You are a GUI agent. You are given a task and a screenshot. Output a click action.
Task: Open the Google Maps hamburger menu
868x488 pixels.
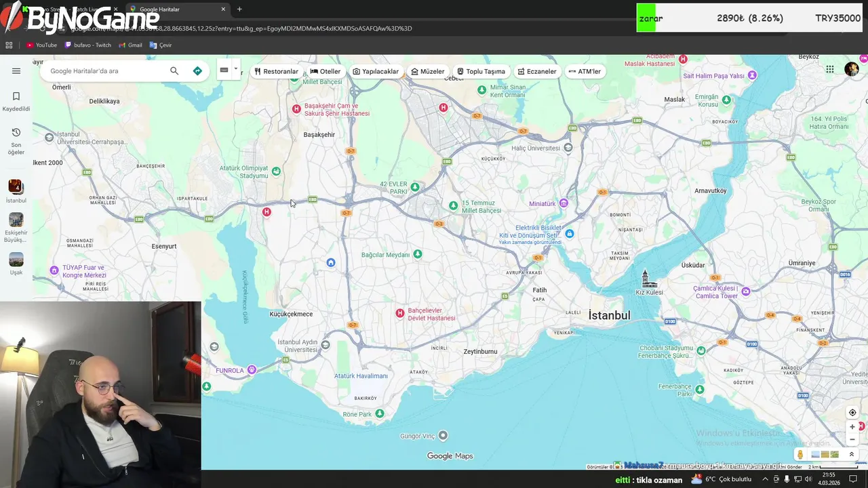click(x=16, y=71)
